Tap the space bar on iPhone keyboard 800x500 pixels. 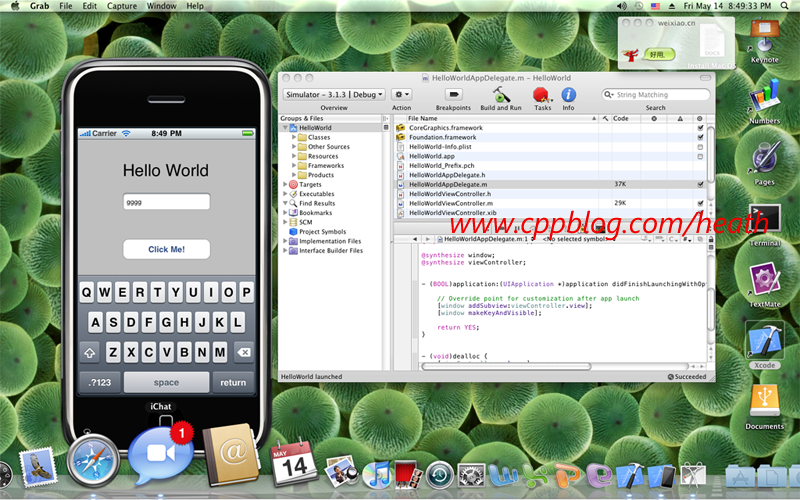click(166, 382)
